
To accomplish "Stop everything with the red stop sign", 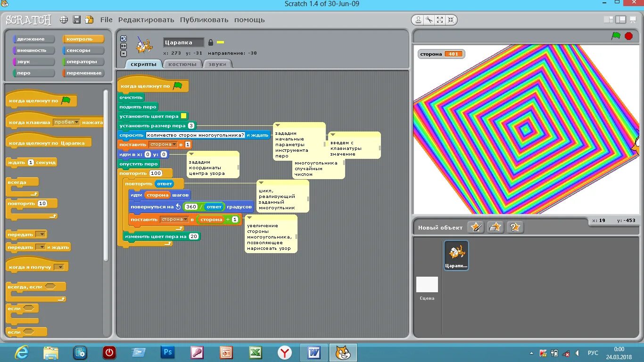I will [x=628, y=36].
